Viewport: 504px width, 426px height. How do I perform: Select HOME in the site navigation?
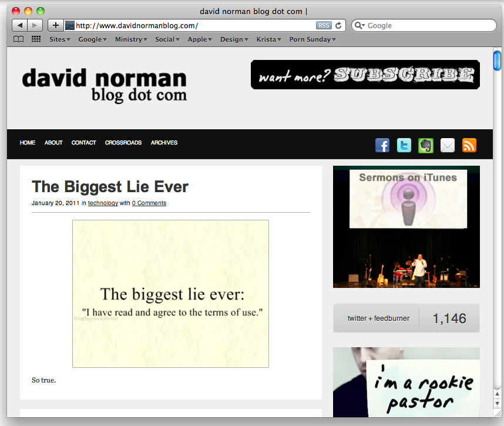[27, 143]
